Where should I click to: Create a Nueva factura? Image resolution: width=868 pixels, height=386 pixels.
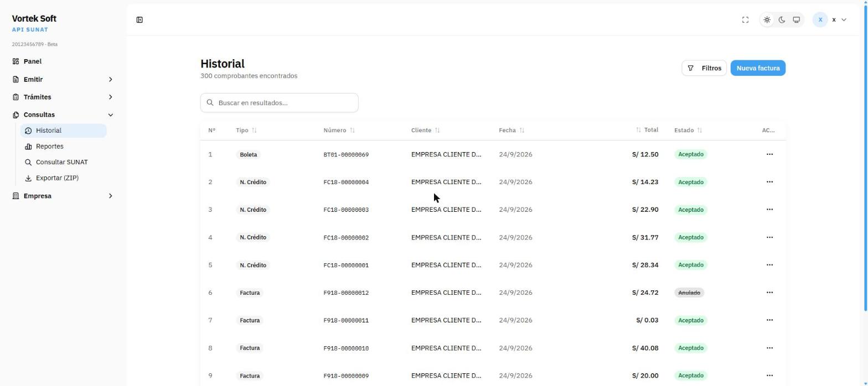(x=758, y=68)
